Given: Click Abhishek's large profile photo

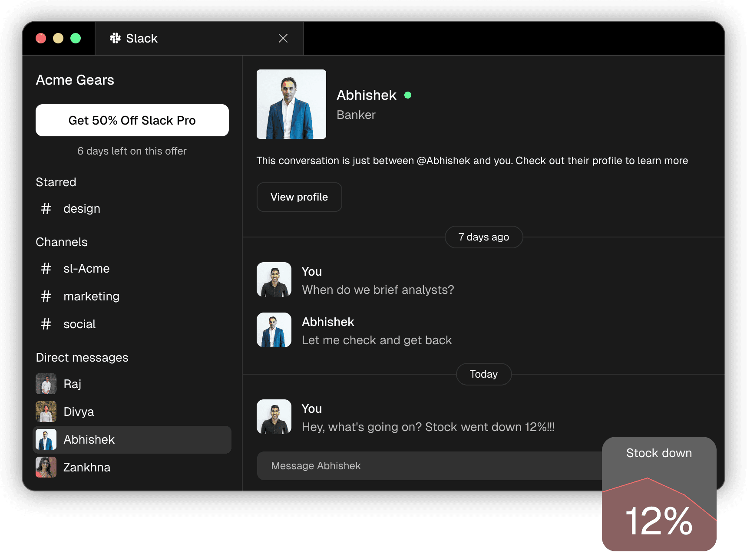Looking at the screenshot, I should (x=291, y=104).
